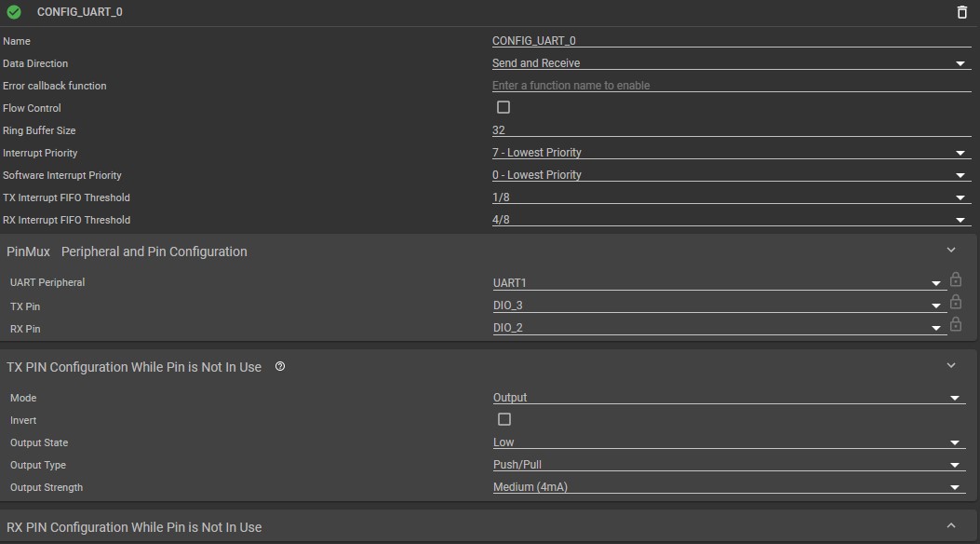This screenshot has width=980, height=544.
Task: Delete CONFIG_UART_0 with the trash icon
Action: (962, 12)
